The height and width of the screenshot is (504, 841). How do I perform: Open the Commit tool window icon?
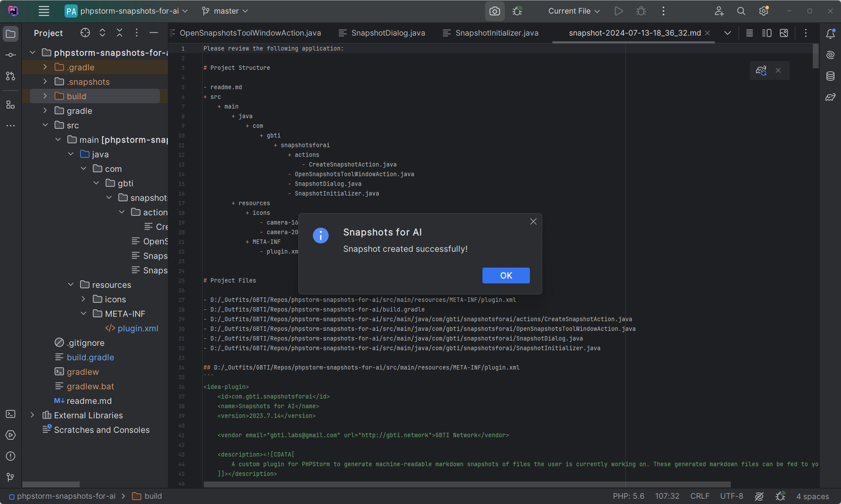tap(11, 55)
